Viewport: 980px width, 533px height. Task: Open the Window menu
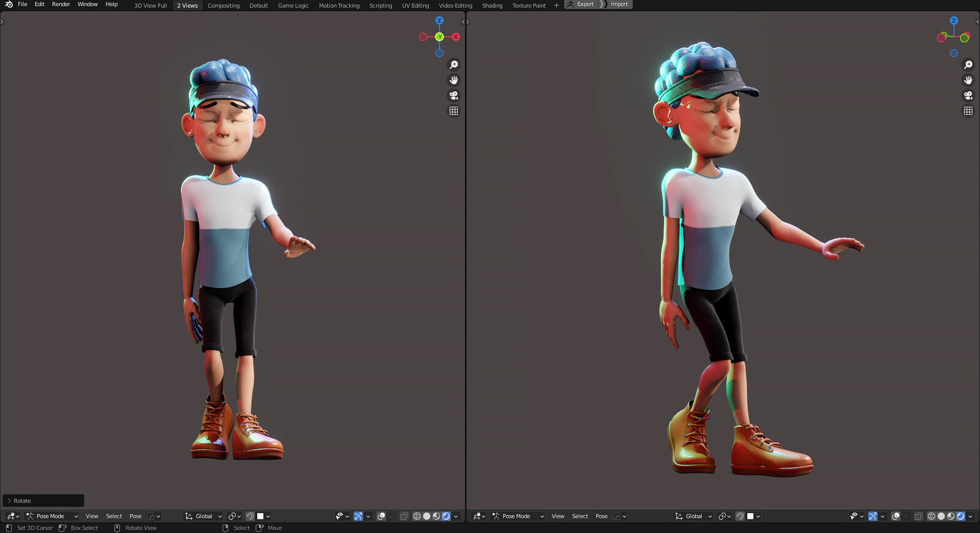pyautogui.click(x=88, y=4)
